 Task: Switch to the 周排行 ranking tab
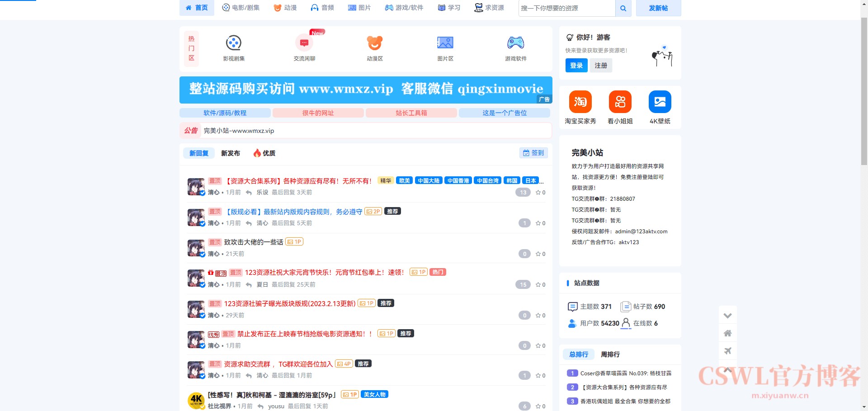click(x=611, y=354)
